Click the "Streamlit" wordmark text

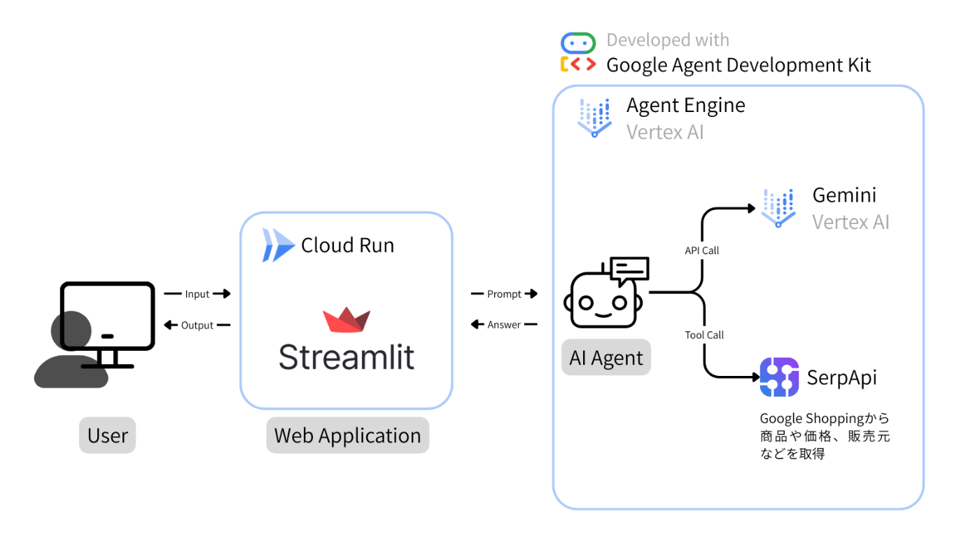[x=346, y=356]
